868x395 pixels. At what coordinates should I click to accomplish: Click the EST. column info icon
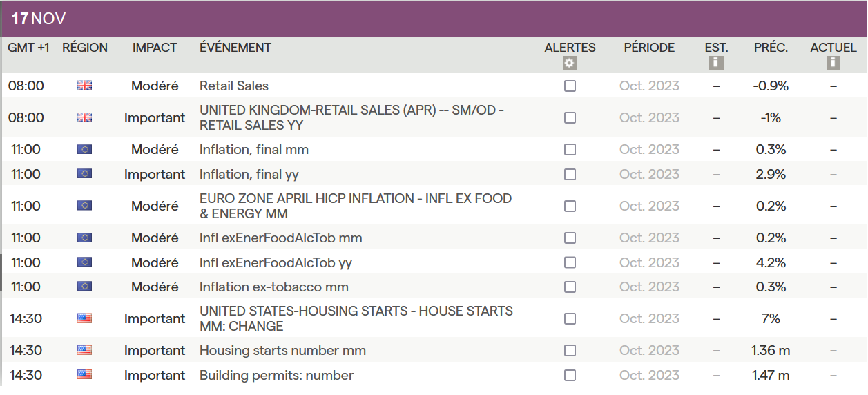coord(716,63)
